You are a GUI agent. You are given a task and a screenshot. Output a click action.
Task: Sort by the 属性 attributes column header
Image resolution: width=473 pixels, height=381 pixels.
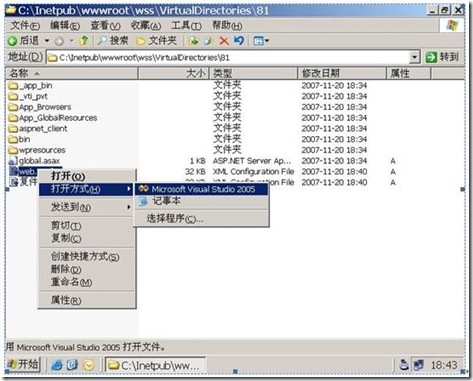point(409,73)
